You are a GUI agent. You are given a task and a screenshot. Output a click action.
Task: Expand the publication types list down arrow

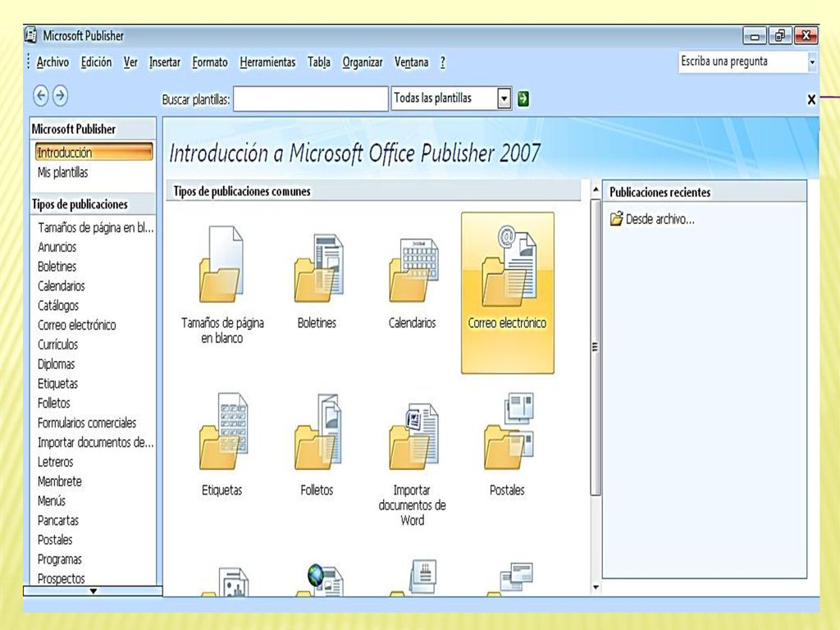[94, 591]
